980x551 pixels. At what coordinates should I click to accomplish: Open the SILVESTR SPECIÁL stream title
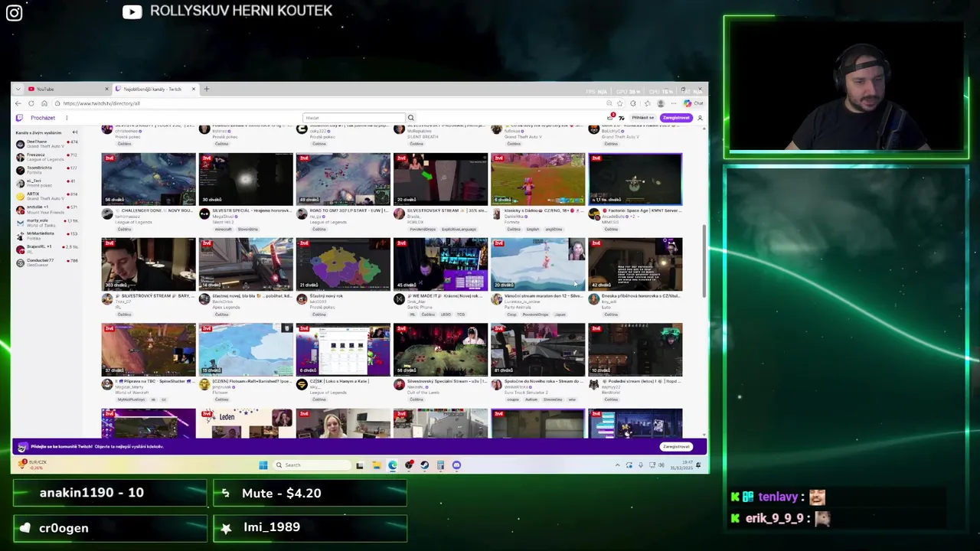252,210
